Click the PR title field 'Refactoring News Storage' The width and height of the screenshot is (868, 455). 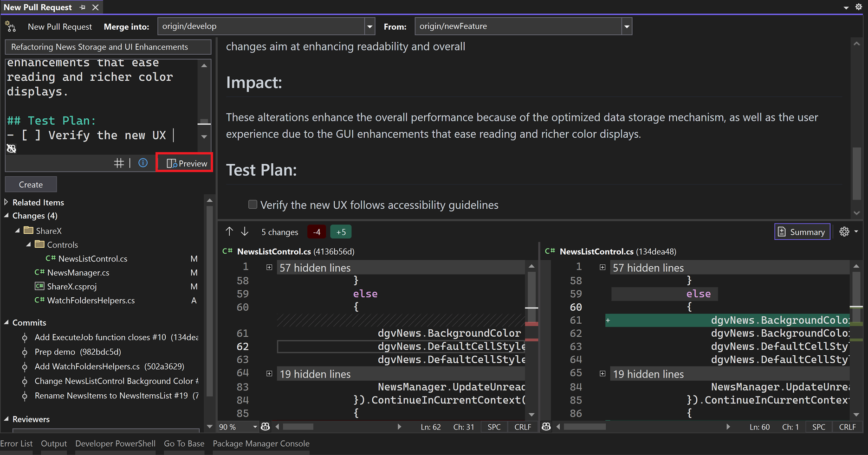coord(108,47)
